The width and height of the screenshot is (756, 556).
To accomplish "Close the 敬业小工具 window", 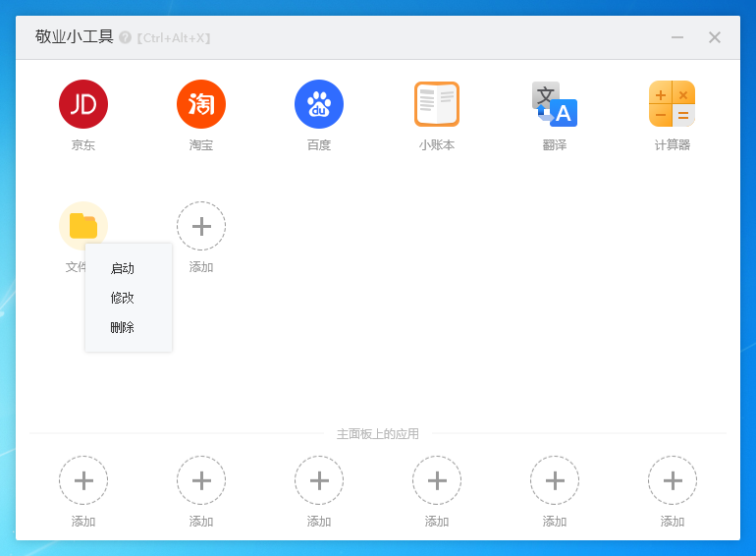I will tap(715, 37).
